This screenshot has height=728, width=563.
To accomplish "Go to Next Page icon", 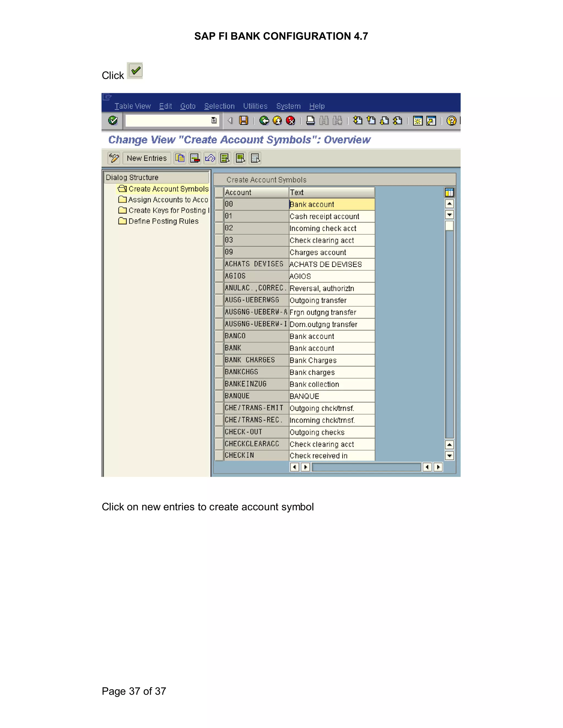I will coord(384,120).
